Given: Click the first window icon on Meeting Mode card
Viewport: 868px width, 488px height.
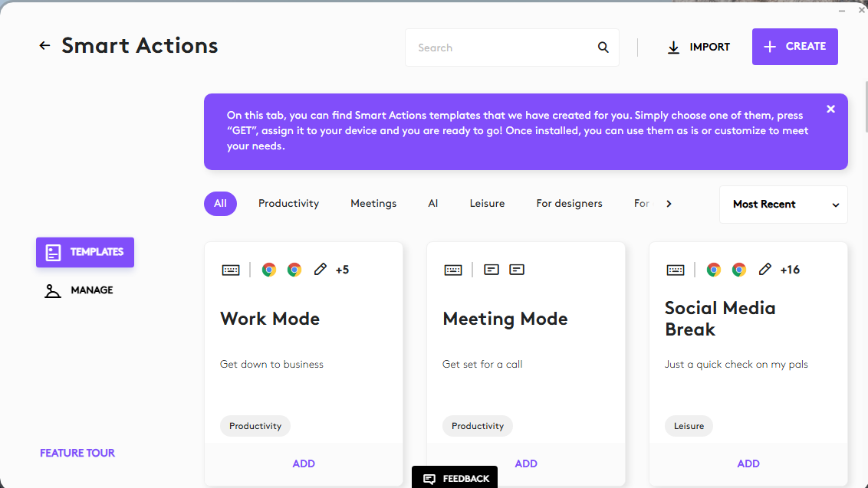Looking at the screenshot, I should [491, 270].
